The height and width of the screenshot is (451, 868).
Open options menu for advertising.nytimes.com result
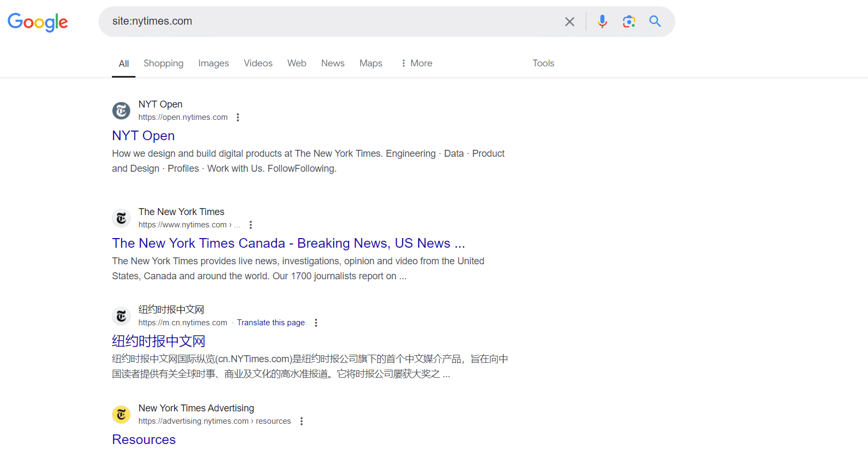point(301,421)
